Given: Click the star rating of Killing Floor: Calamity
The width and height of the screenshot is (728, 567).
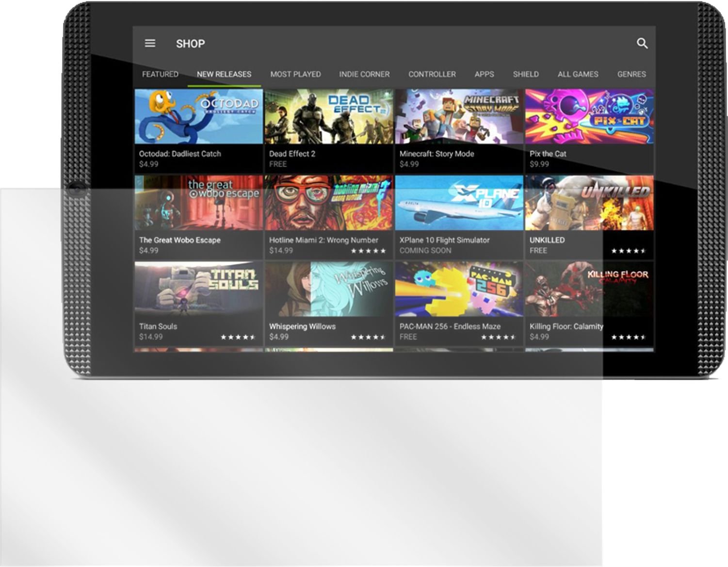Looking at the screenshot, I should [629, 337].
